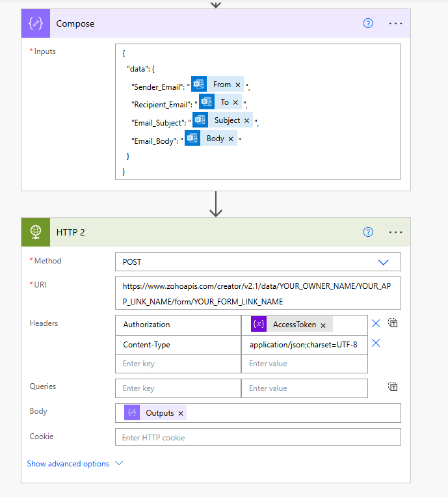
Task: Click the application/json header value cell
Action: tap(304, 345)
